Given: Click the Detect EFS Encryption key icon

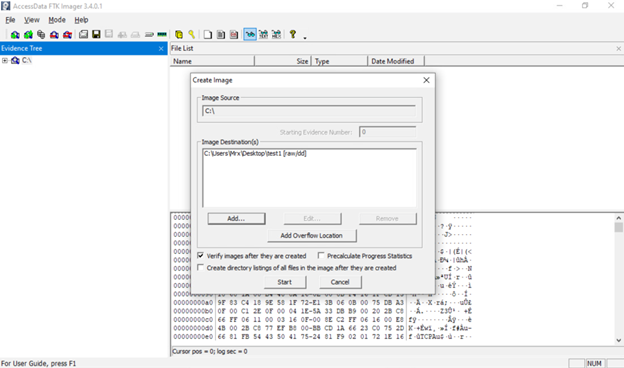Looking at the screenshot, I should click(x=191, y=35).
